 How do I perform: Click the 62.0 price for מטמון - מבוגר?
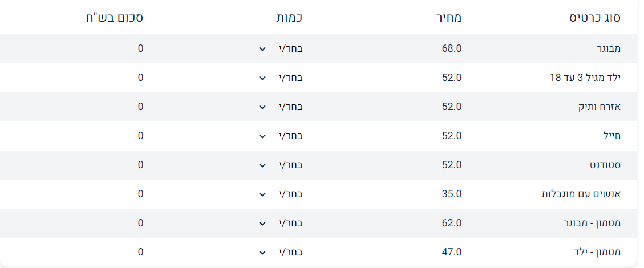pyautogui.click(x=451, y=223)
